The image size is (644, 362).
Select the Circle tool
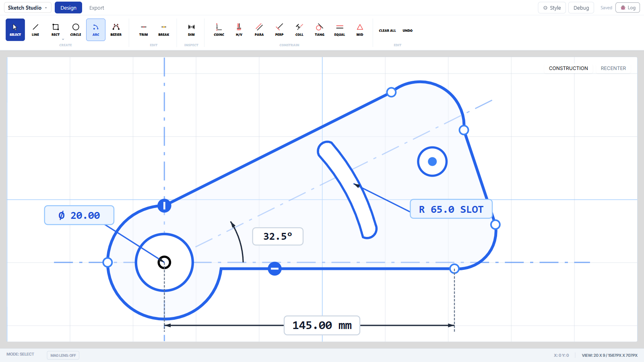tap(76, 30)
